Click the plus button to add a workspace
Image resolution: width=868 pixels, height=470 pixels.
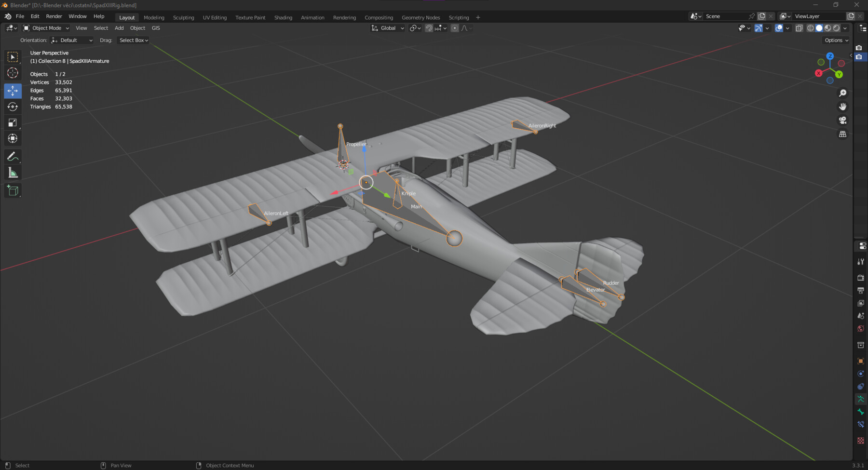tap(478, 17)
